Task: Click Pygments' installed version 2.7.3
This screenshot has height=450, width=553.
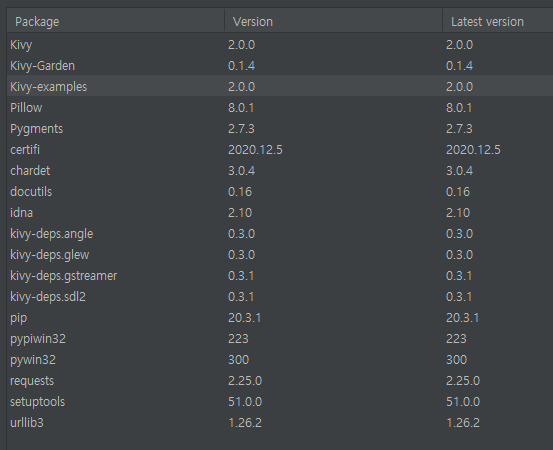Action: coord(241,128)
